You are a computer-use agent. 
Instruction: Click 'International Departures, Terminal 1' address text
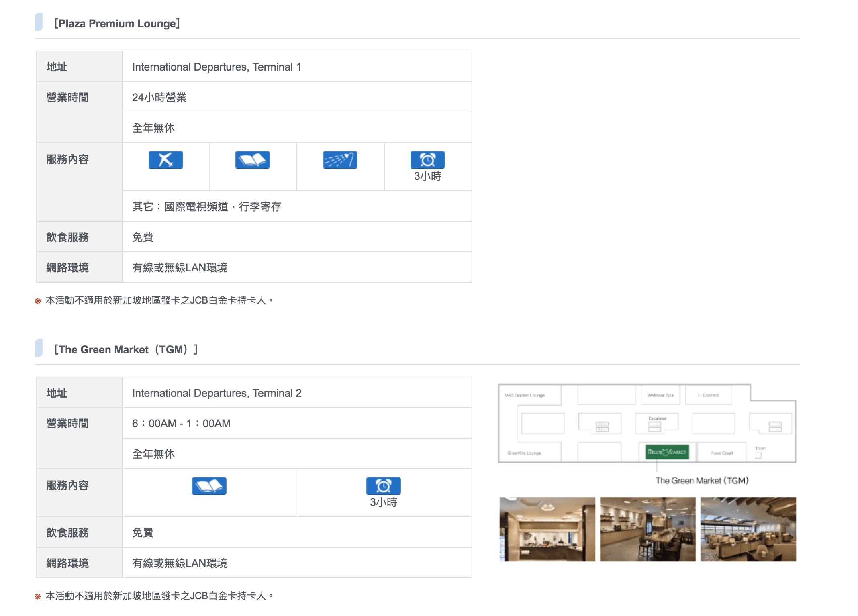(217, 67)
